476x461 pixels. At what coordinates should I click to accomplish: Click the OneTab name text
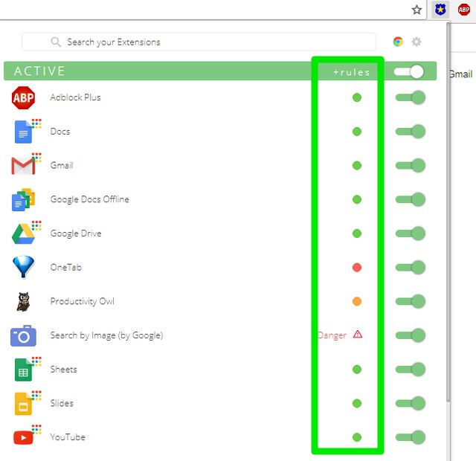coord(66,268)
